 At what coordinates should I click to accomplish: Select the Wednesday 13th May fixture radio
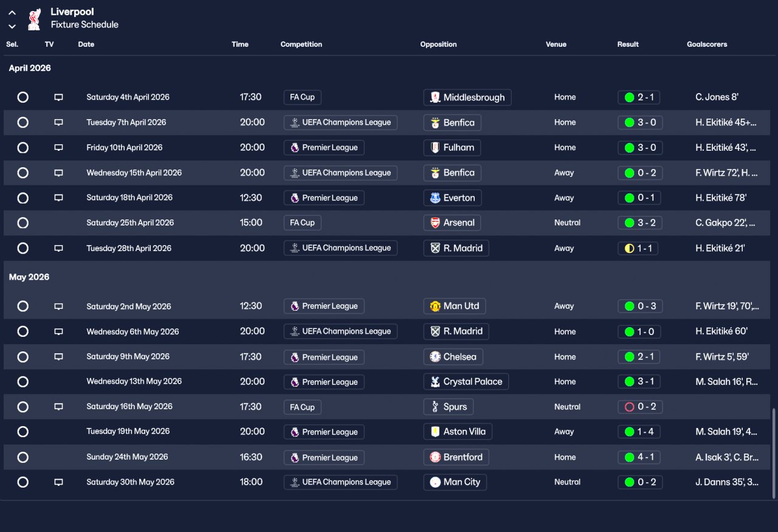pos(22,382)
